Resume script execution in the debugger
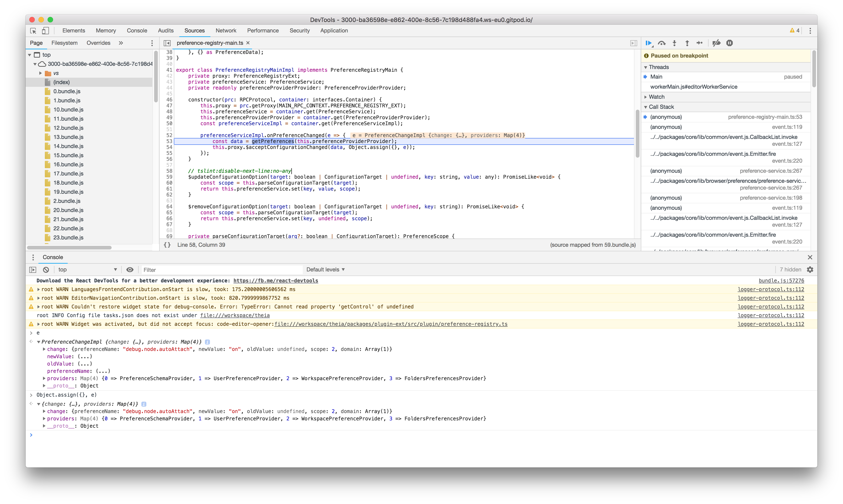Image resolution: width=843 pixels, height=504 pixels. coord(649,43)
